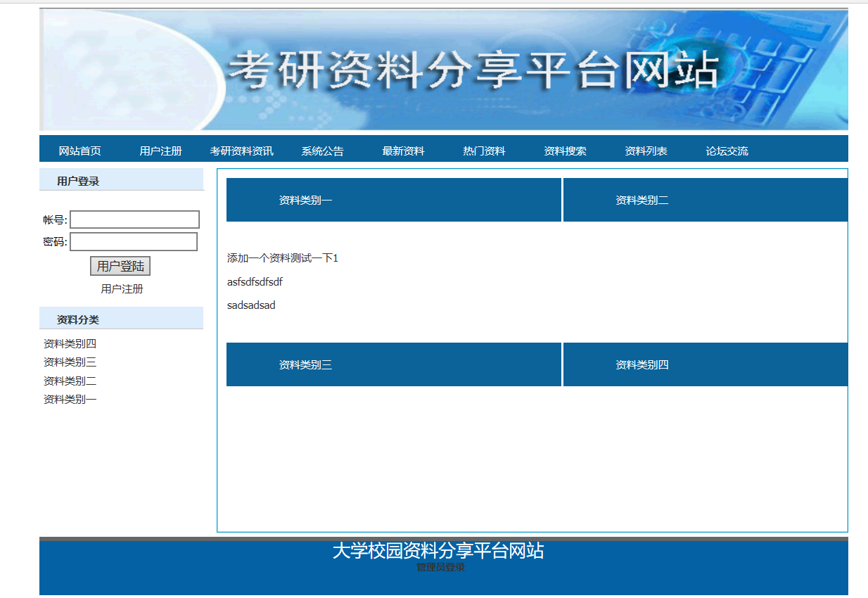868x598 pixels.
Task: Select 资料类别四 in the sidebar categories
Action: (70, 344)
